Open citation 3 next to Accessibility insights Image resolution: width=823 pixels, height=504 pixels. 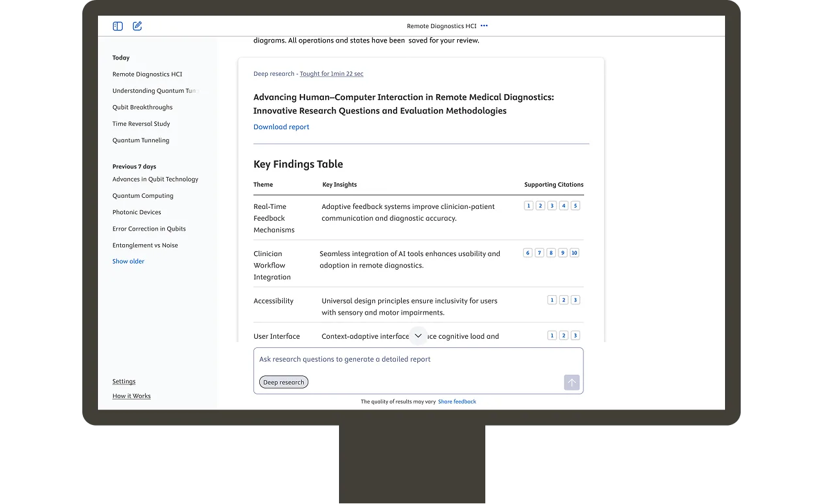[575, 300]
